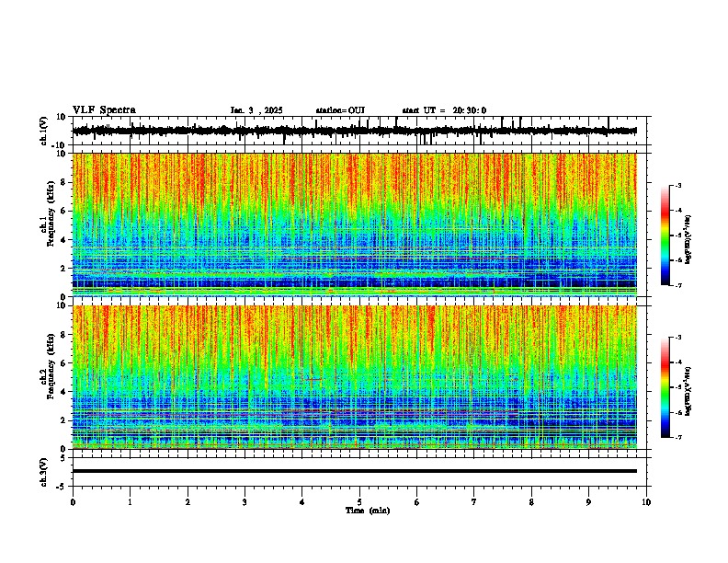This screenshot has height=563, width=728.
Task: Click the "3" tick label on the time axis
Action: click(x=245, y=502)
